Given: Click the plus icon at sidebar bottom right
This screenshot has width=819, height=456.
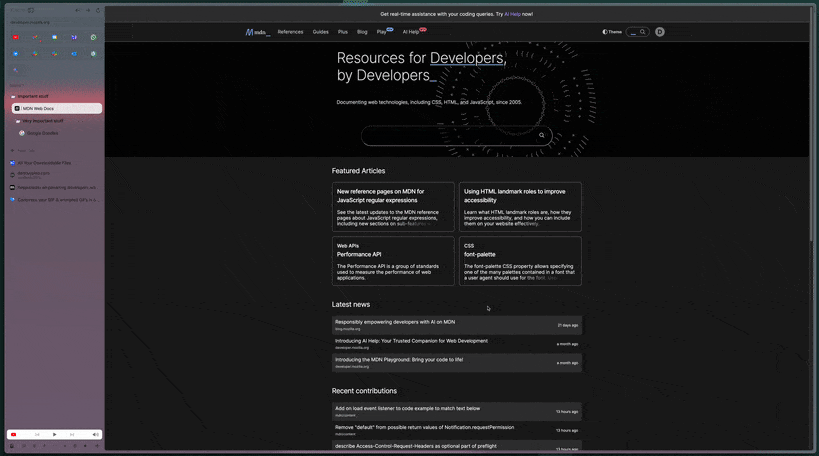Looking at the screenshot, I should 97,446.
